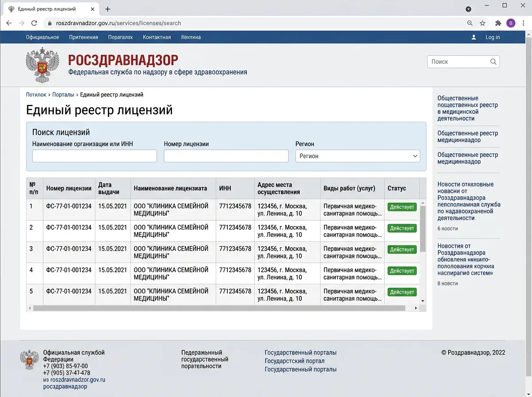Click the Roszdravnadzor eagle emblem in header

pyautogui.click(x=42, y=65)
